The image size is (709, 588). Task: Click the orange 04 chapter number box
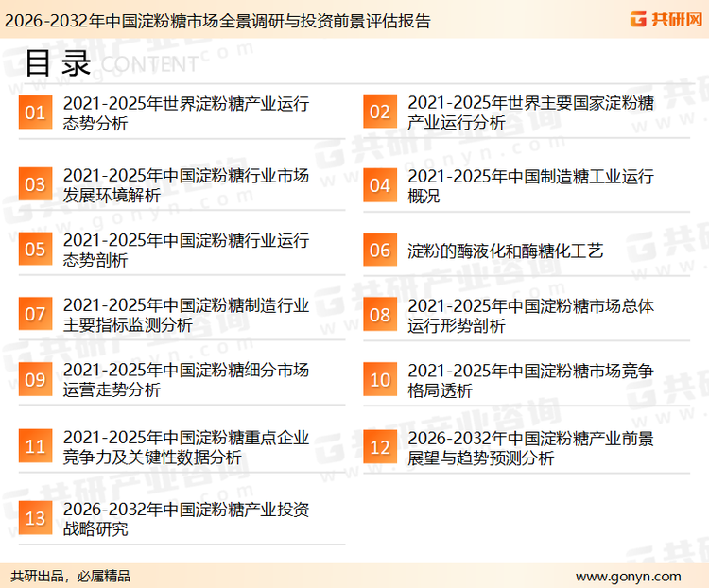click(380, 185)
